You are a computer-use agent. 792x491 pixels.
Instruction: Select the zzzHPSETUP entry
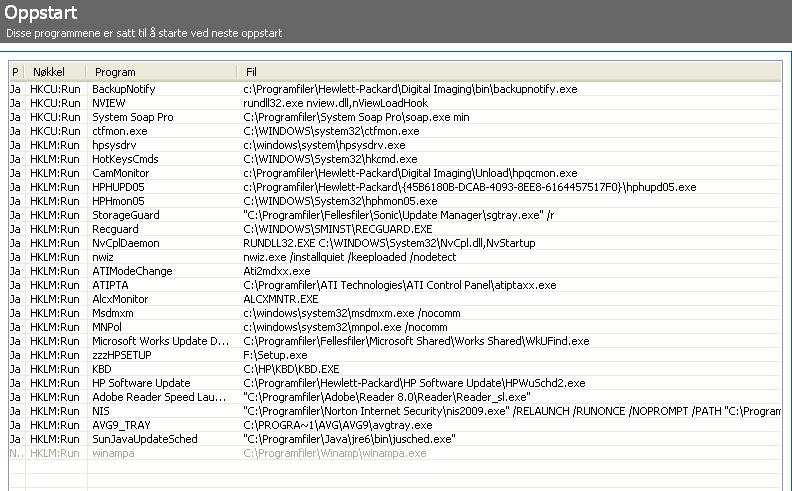point(122,356)
